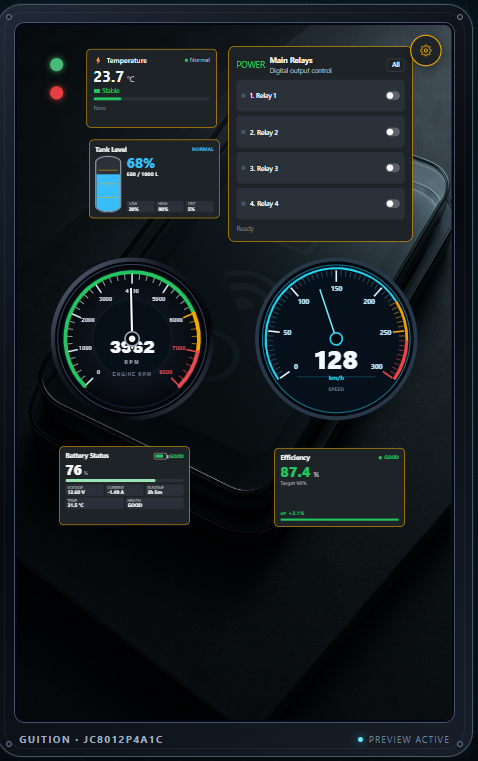Viewport: 478px width, 761px height.
Task: Click the 128 km/h speed readout
Action: click(x=336, y=361)
